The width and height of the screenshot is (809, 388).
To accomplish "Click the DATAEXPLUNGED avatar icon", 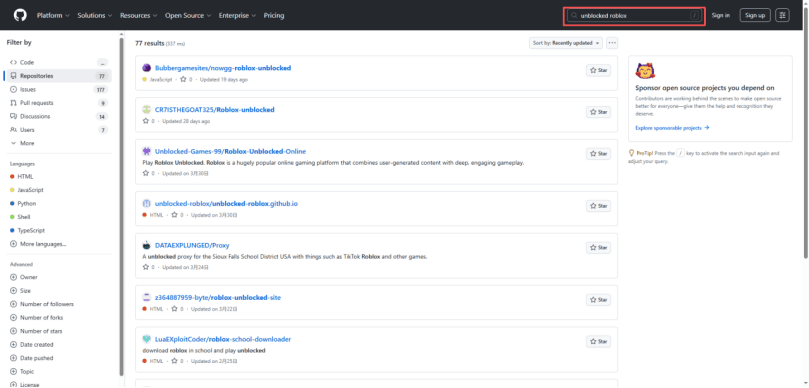I will (x=147, y=246).
